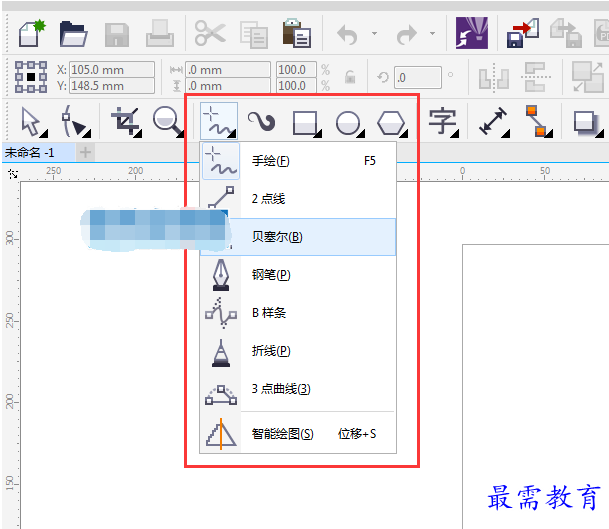Choose 贝塞尔(B) from the flyout
The width and height of the screenshot is (609, 529).
click(x=298, y=237)
